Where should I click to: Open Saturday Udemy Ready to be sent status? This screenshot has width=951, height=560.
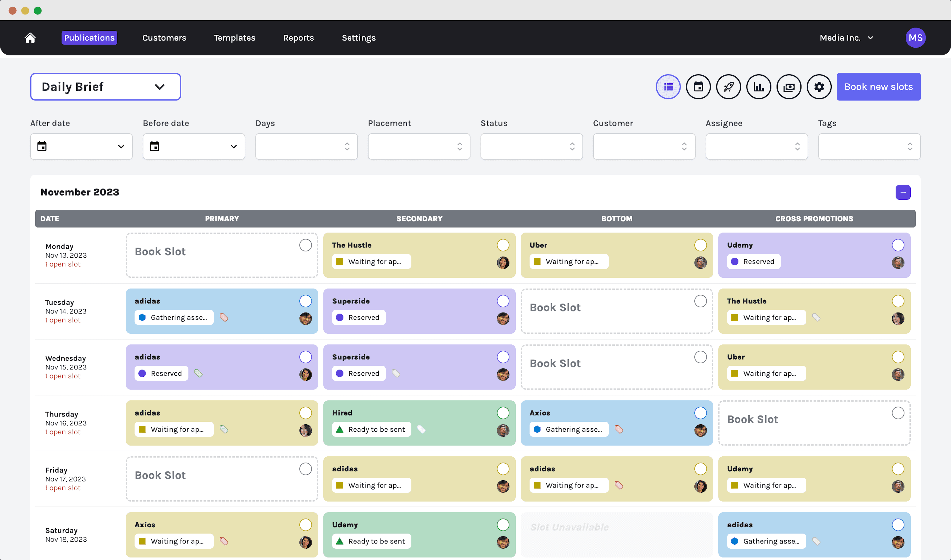[x=371, y=541]
